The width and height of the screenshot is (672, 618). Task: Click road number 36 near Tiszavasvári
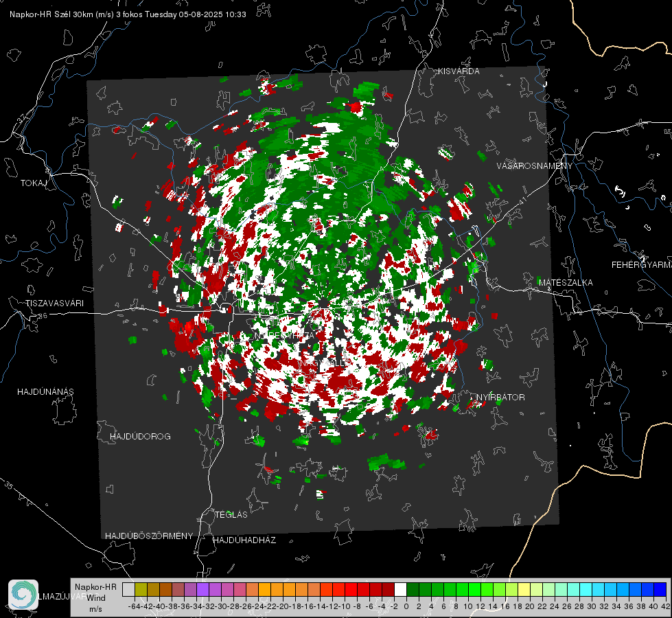pos(43,316)
